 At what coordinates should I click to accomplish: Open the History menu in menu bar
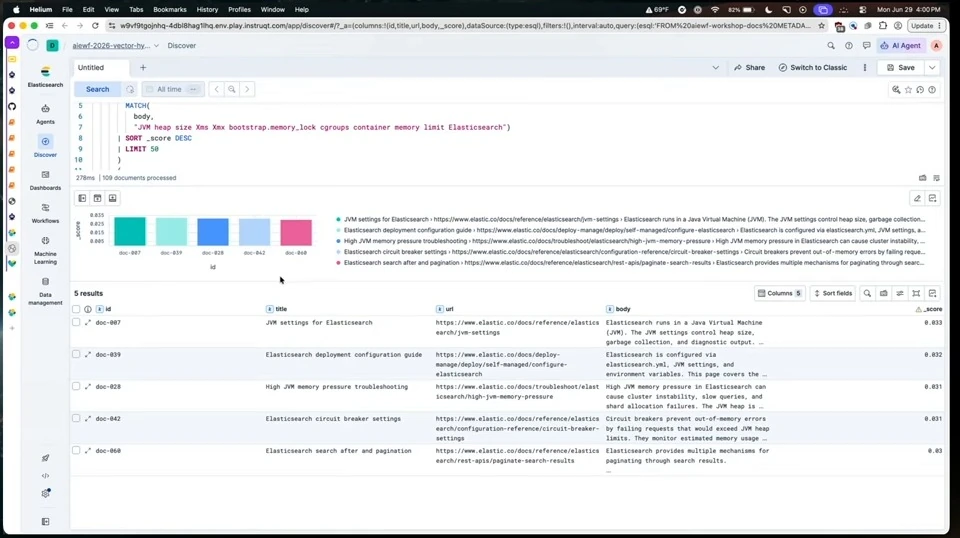click(207, 9)
